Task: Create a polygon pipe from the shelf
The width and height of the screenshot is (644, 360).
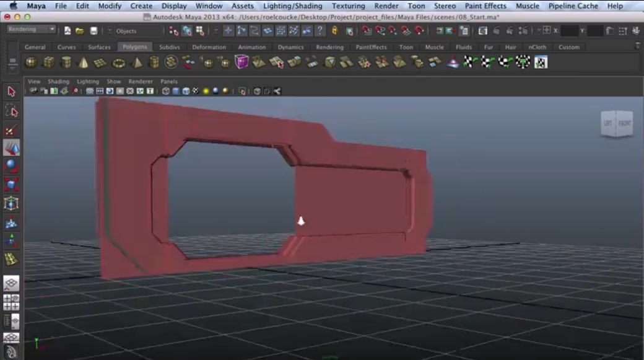Action: point(154,63)
